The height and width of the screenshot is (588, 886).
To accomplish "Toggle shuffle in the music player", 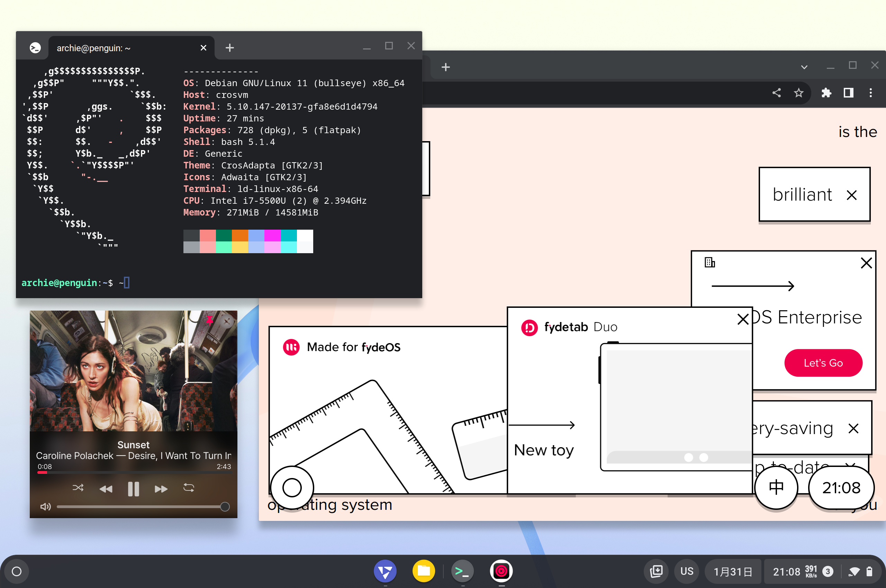I will tap(78, 488).
